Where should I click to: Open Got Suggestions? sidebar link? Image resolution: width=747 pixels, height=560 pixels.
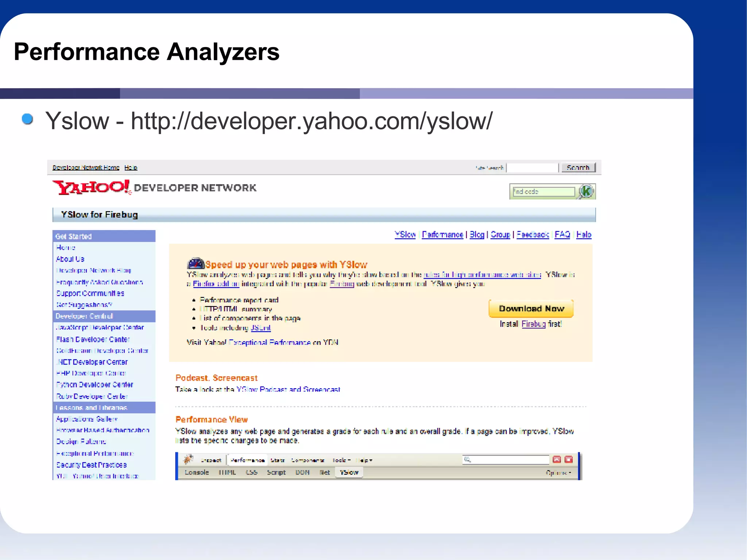click(x=84, y=305)
